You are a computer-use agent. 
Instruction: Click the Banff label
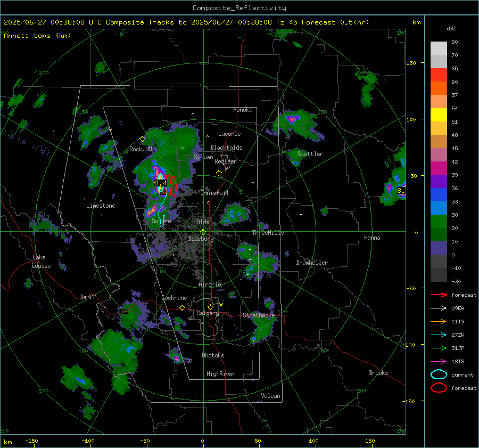(x=88, y=297)
